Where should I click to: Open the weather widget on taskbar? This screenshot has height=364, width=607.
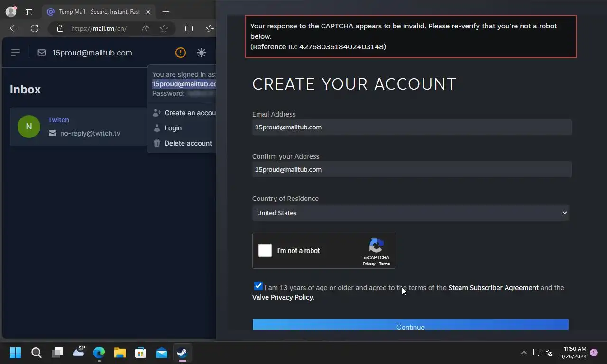point(78,352)
